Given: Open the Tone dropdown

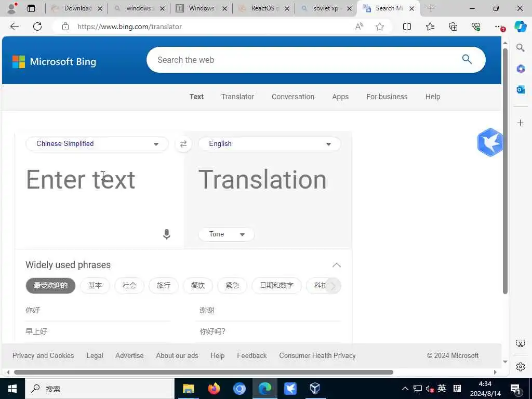Looking at the screenshot, I should (227, 234).
